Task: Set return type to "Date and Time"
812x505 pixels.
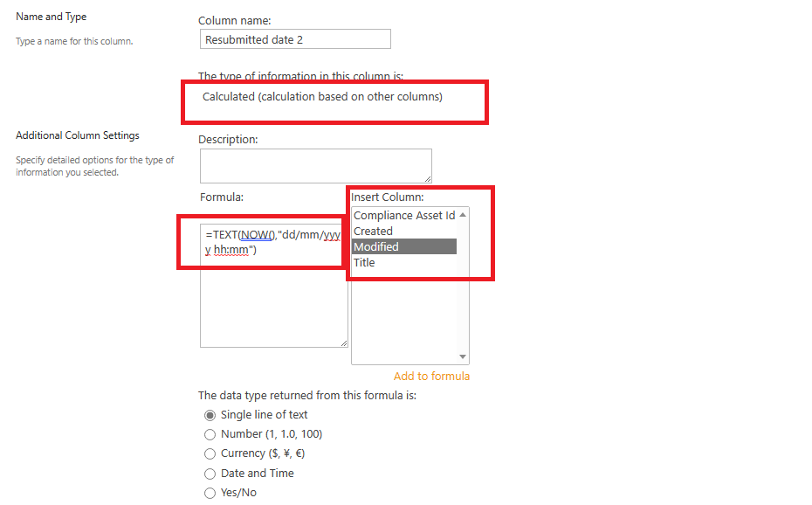Action: (210, 473)
